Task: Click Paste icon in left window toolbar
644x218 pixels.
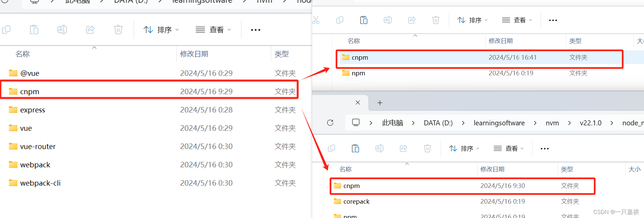Action: click(x=34, y=30)
